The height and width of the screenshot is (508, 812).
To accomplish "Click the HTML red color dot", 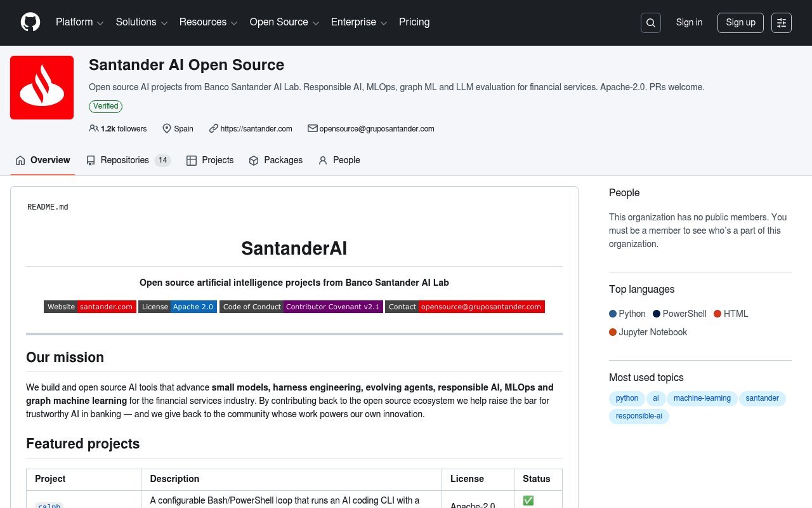I will click(717, 314).
